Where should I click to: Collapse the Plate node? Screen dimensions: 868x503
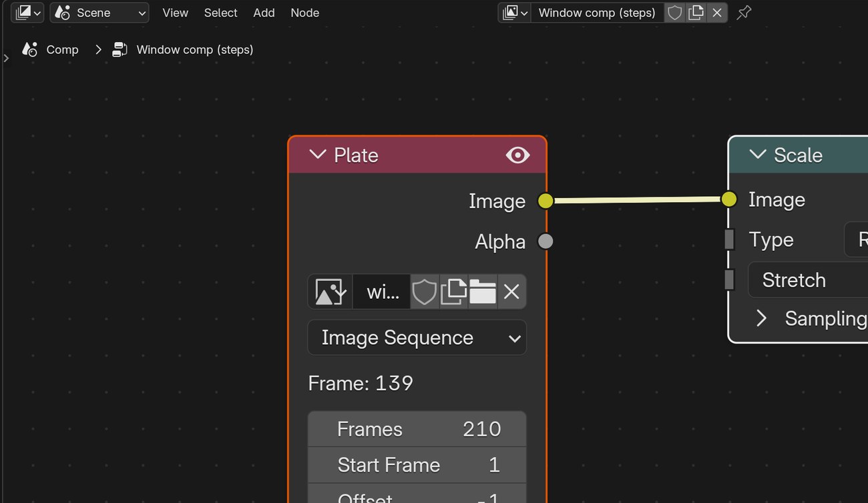pos(318,155)
